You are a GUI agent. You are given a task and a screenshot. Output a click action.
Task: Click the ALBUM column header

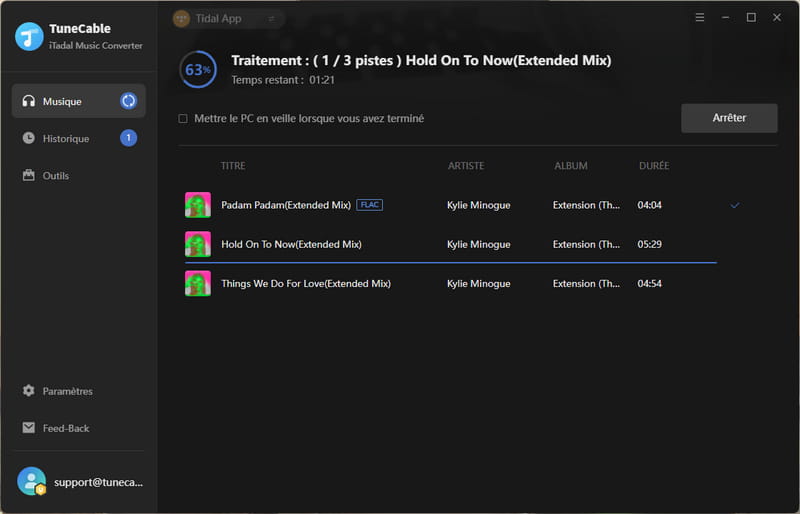point(571,166)
